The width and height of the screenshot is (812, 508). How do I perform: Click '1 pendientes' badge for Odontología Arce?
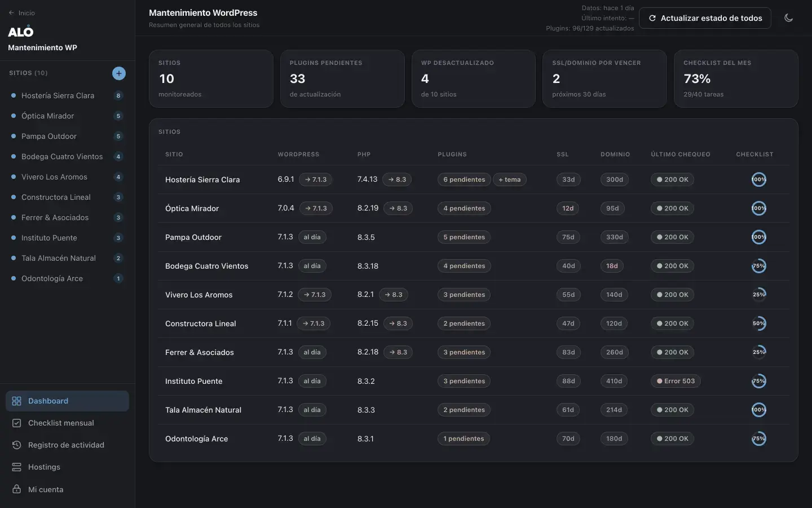464,439
